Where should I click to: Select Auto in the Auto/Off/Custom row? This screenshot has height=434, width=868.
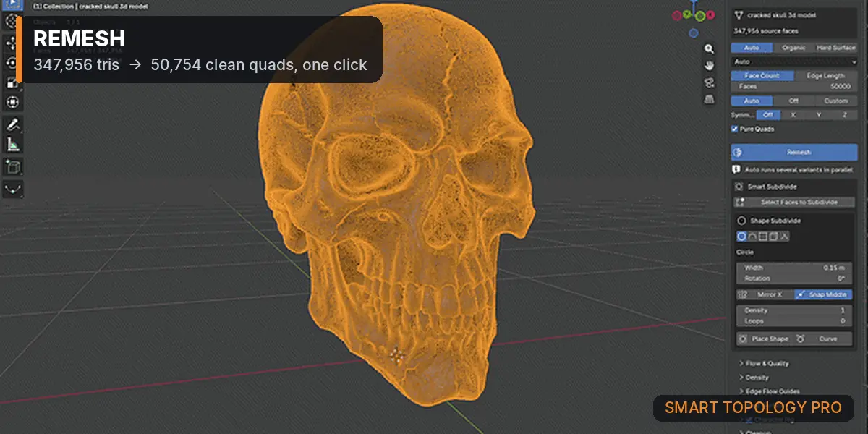(752, 101)
